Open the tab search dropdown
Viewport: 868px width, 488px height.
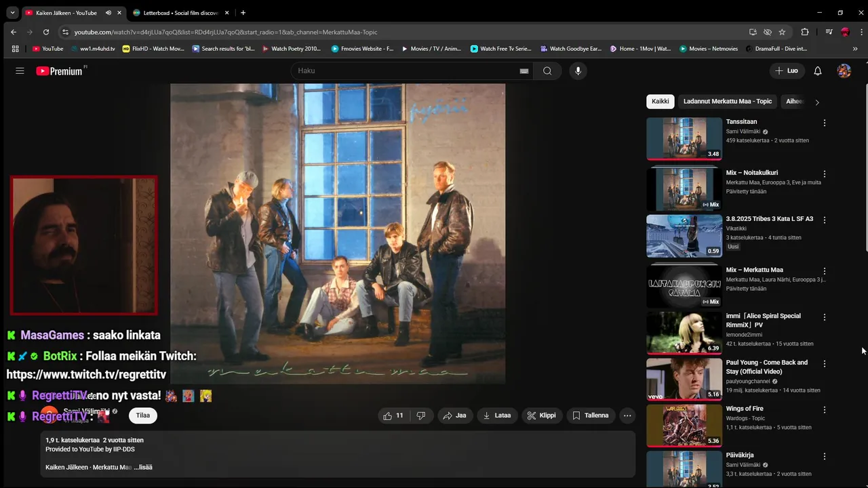(12, 12)
